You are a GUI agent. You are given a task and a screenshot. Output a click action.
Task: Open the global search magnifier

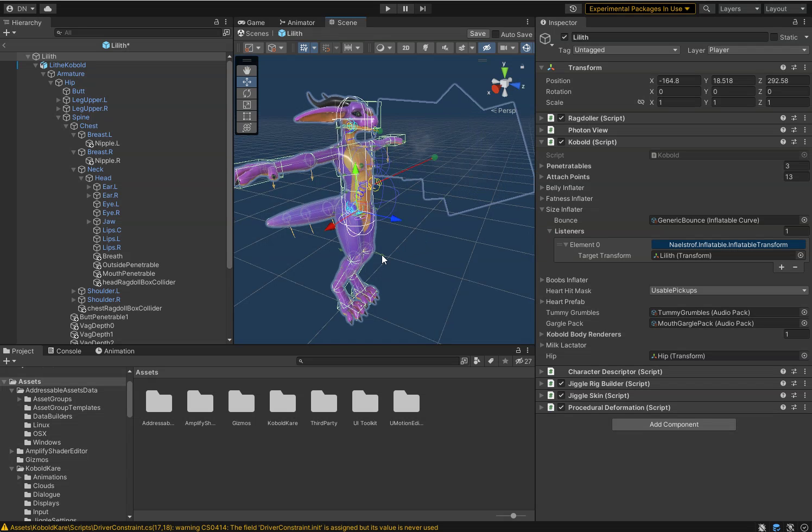706,9
